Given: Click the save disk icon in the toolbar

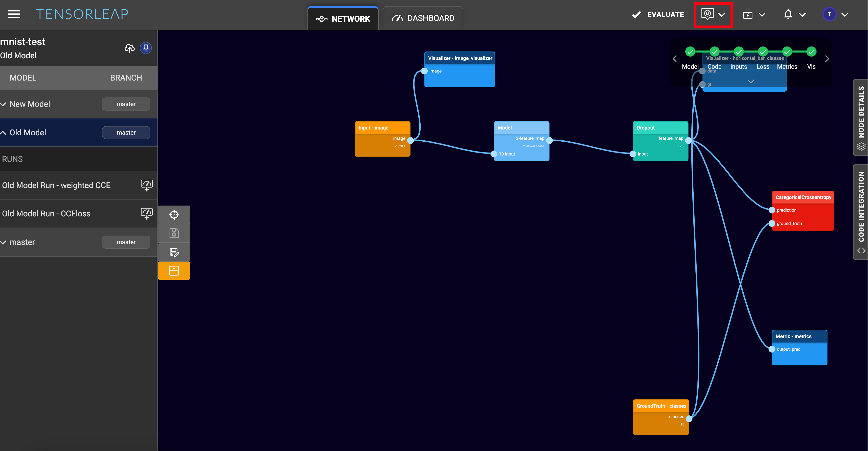Looking at the screenshot, I should (174, 233).
